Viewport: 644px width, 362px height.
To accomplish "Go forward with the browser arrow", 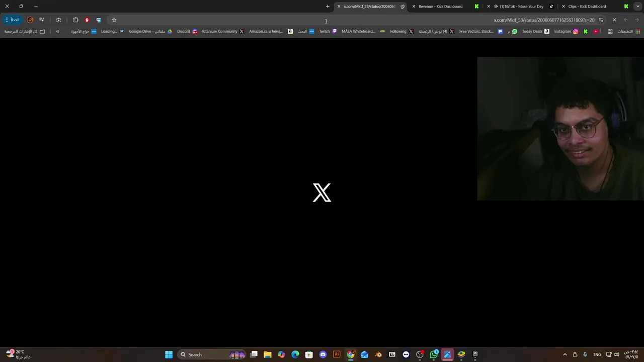I will (x=625, y=20).
